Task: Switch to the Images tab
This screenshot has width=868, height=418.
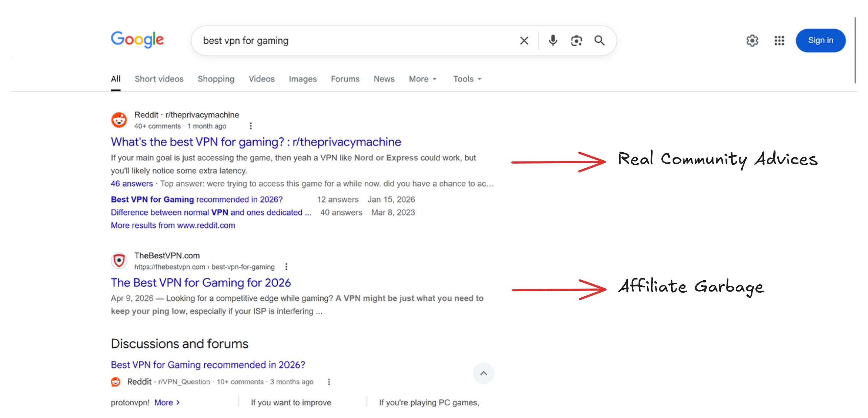Action: click(302, 79)
